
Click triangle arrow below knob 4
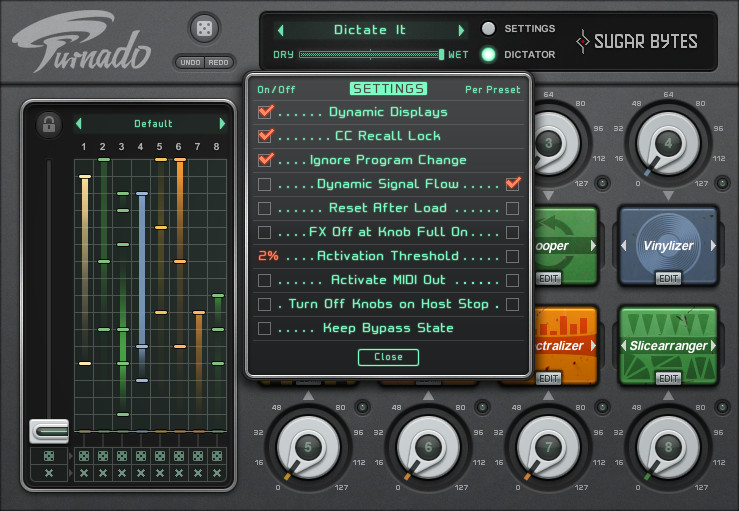pyautogui.click(x=668, y=195)
